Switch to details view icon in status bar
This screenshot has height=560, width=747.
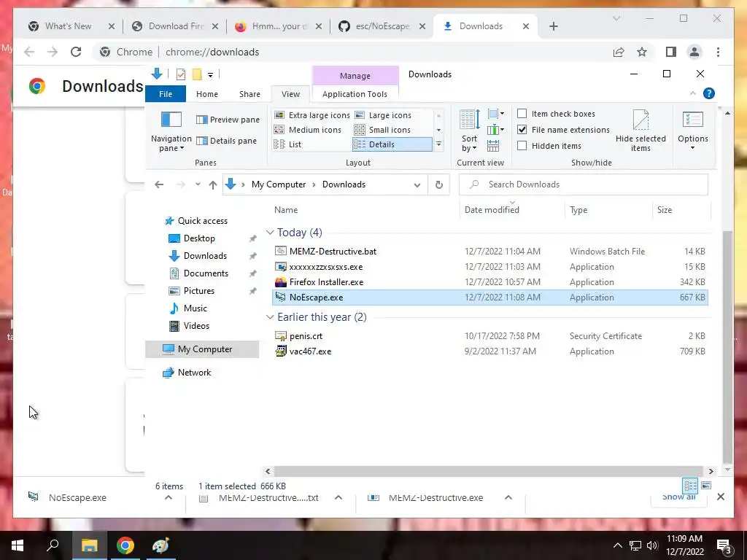[690, 486]
